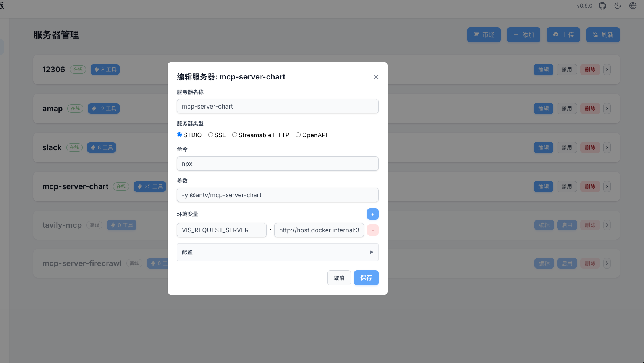Edit the 12306 server
The height and width of the screenshot is (363, 644).
pyautogui.click(x=544, y=70)
